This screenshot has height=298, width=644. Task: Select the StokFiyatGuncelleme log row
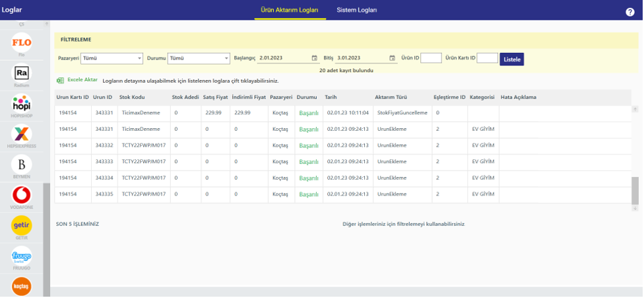click(342, 112)
